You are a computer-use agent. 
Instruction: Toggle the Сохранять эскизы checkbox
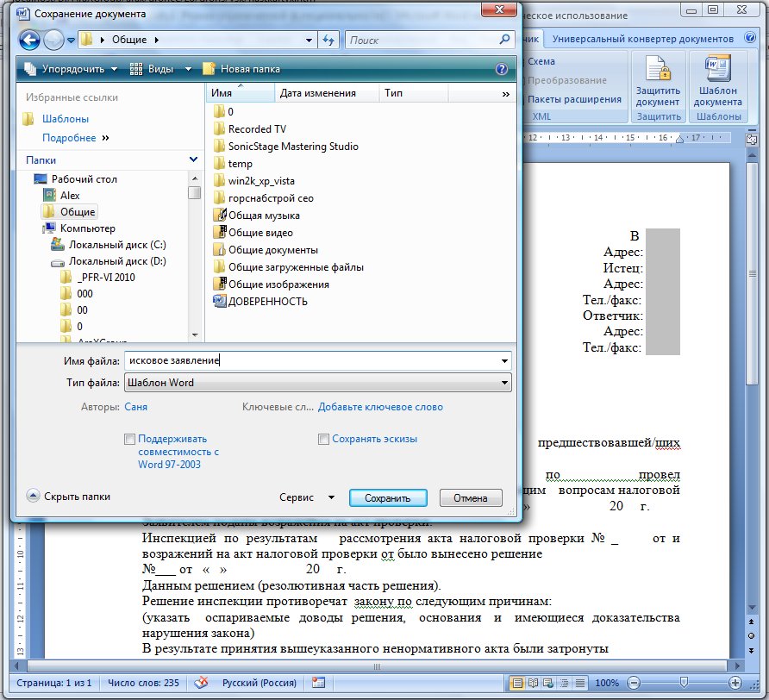[x=323, y=440]
